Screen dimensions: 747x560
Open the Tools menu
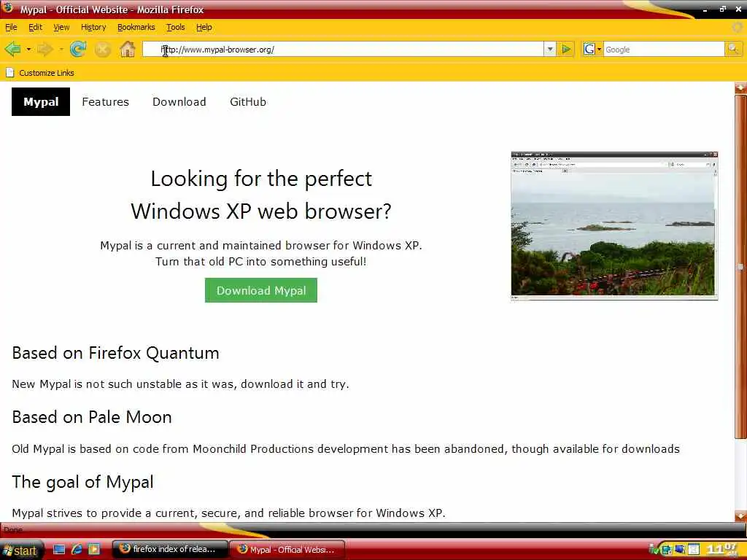pos(175,27)
